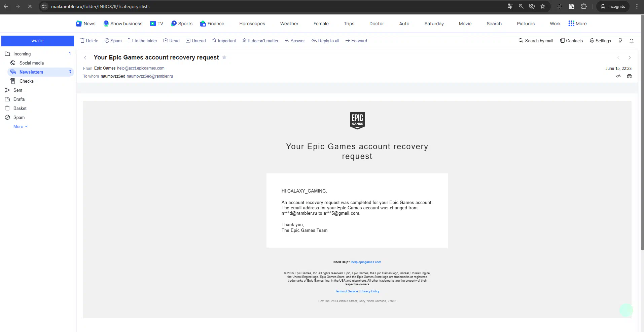Mark the message as Read
This screenshot has height=332, width=644.
pos(171,41)
